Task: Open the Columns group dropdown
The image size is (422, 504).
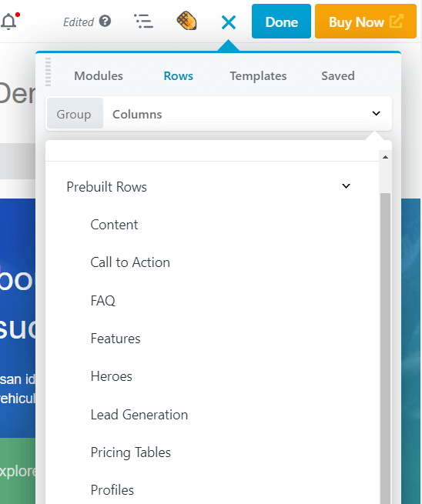Action: [x=247, y=114]
